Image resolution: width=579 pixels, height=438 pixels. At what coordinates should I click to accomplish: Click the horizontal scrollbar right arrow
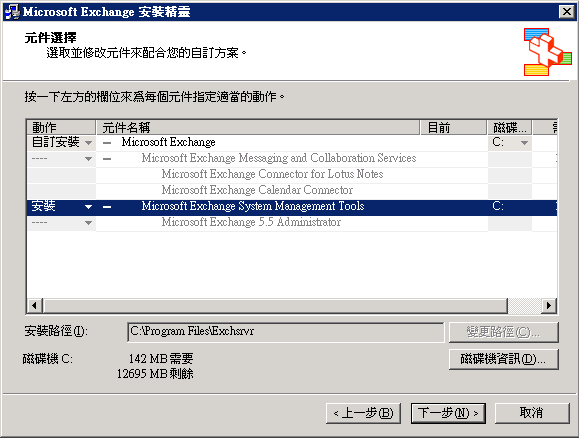(549, 305)
